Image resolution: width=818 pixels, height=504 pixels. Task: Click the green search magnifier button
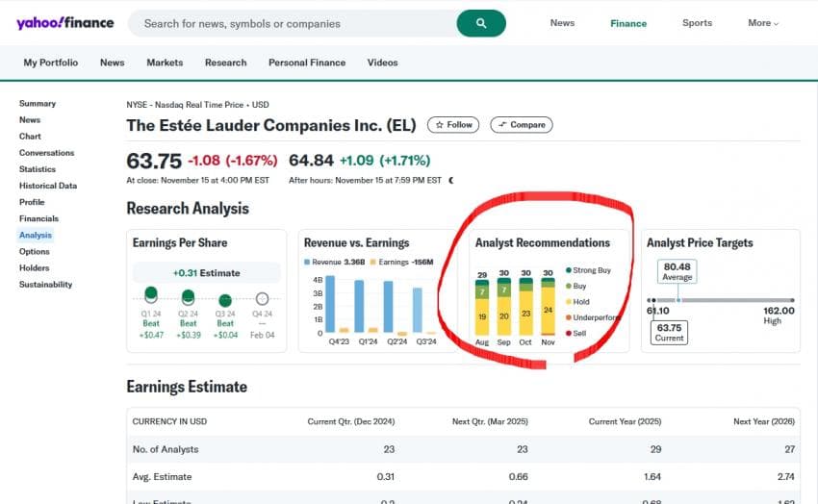click(x=481, y=23)
